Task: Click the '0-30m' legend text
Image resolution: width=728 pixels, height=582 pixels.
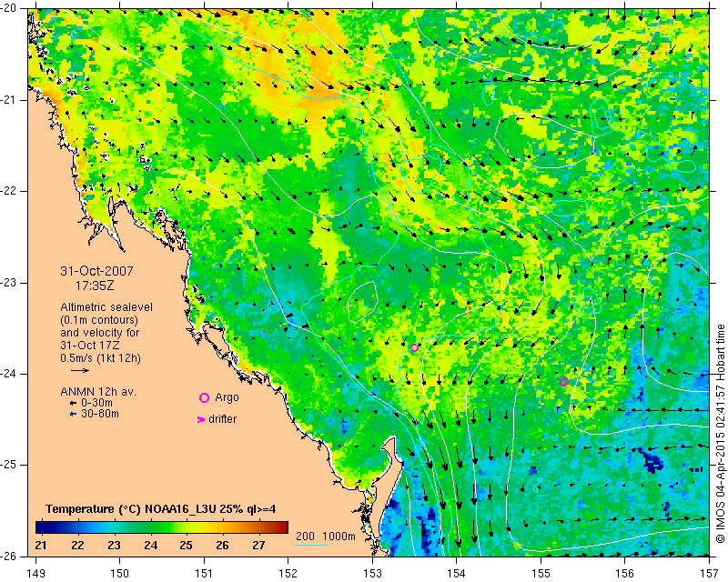Action: (x=97, y=403)
